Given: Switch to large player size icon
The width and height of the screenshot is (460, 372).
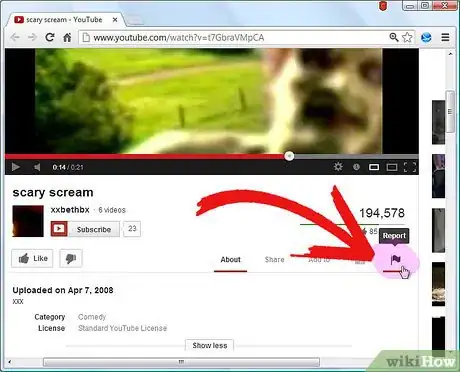Looking at the screenshot, I should [x=392, y=167].
